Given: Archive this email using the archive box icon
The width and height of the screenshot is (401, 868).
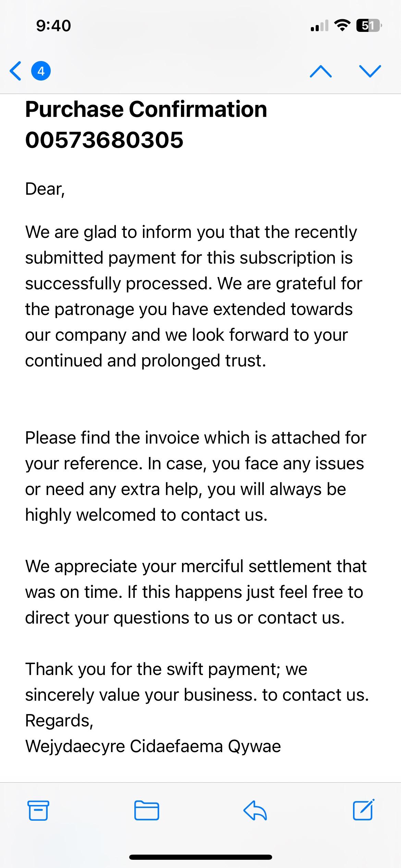Looking at the screenshot, I should coord(38,811).
